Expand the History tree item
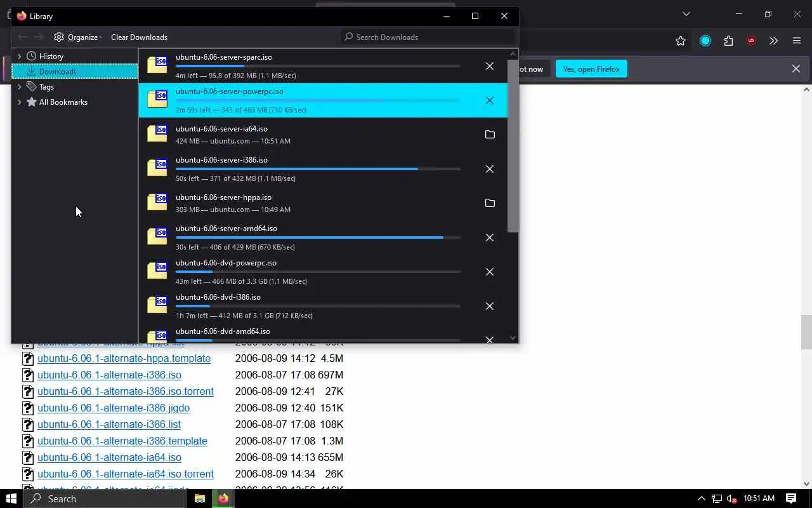The image size is (812, 508). (x=19, y=56)
